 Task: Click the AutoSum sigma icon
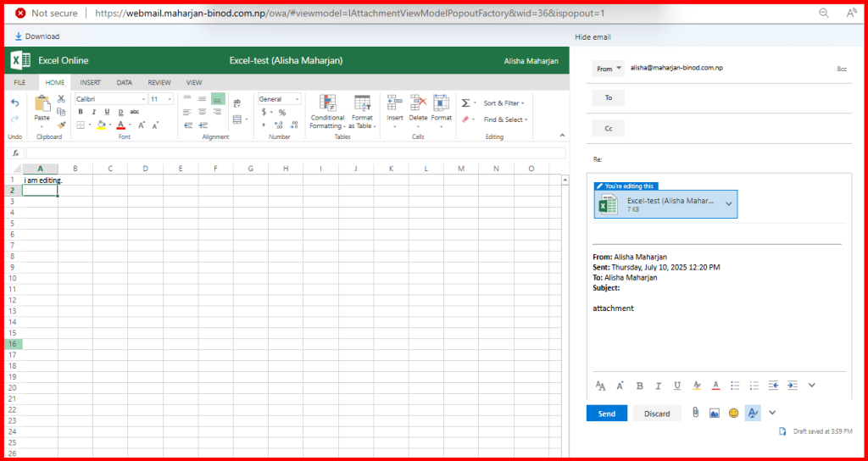point(465,103)
